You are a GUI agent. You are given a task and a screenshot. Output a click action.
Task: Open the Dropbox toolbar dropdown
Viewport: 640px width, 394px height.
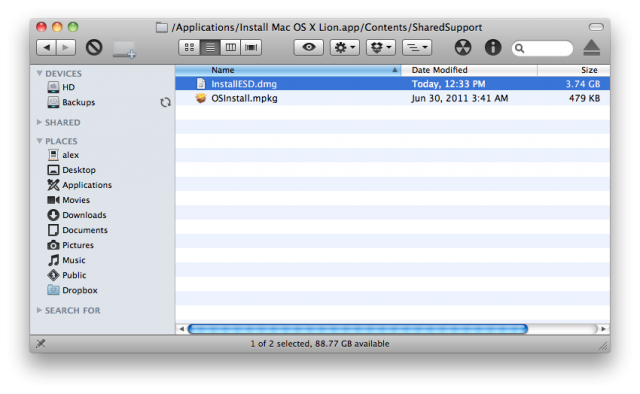[380, 47]
